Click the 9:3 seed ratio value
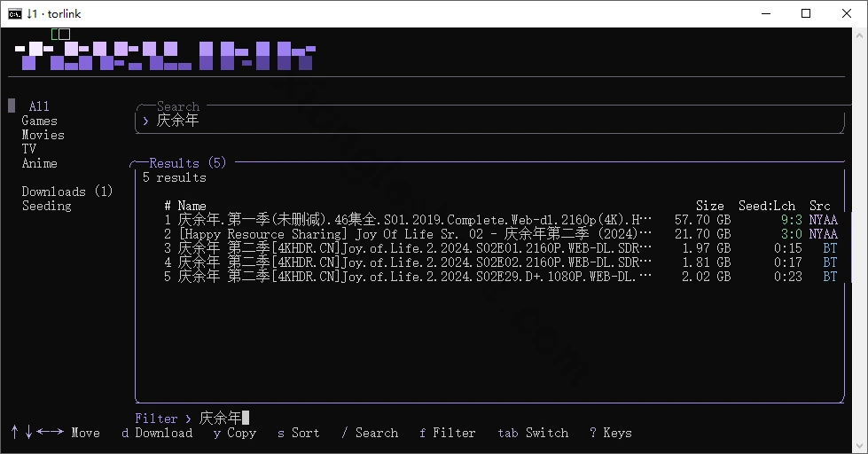The height and width of the screenshot is (454, 868). [x=792, y=220]
